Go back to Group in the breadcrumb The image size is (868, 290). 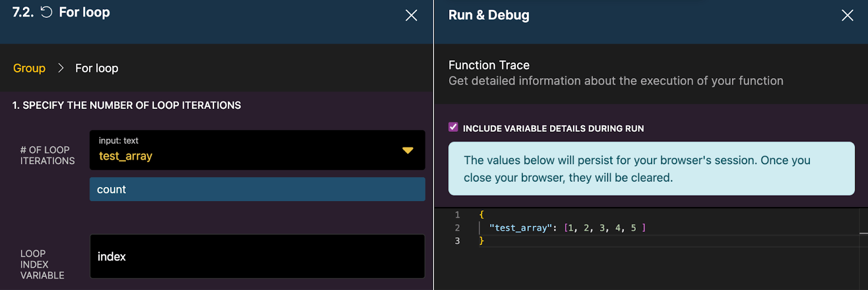pos(29,68)
